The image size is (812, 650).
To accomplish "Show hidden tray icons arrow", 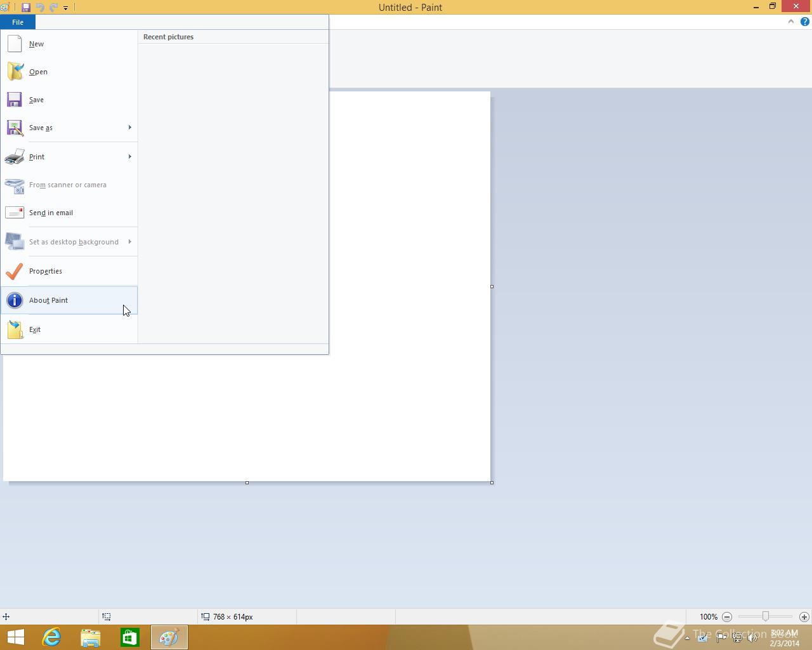I will (687, 638).
